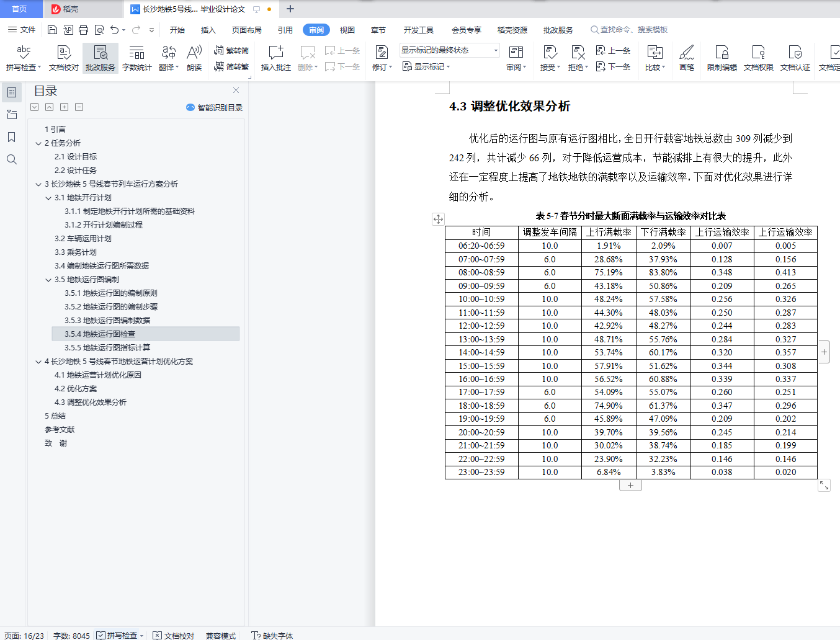840x640 pixels.
Task: Click the save icon in quick toolbar
Action: (53, 30)
